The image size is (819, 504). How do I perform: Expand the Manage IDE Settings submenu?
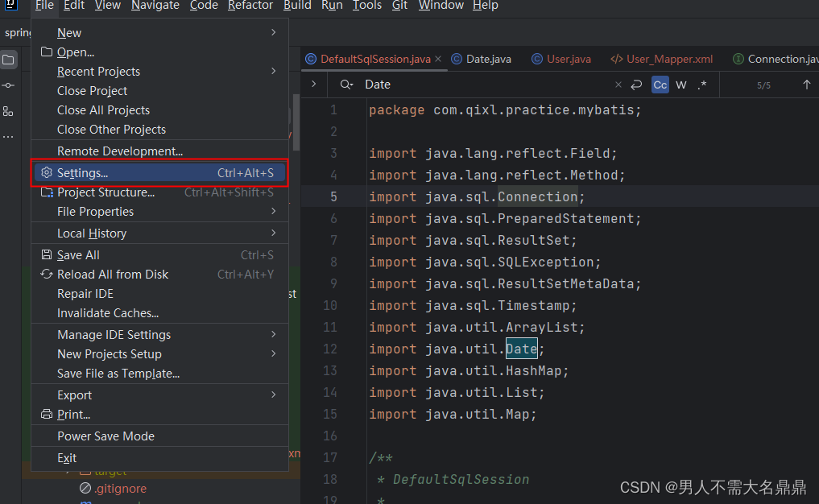[x=274, y=334]
